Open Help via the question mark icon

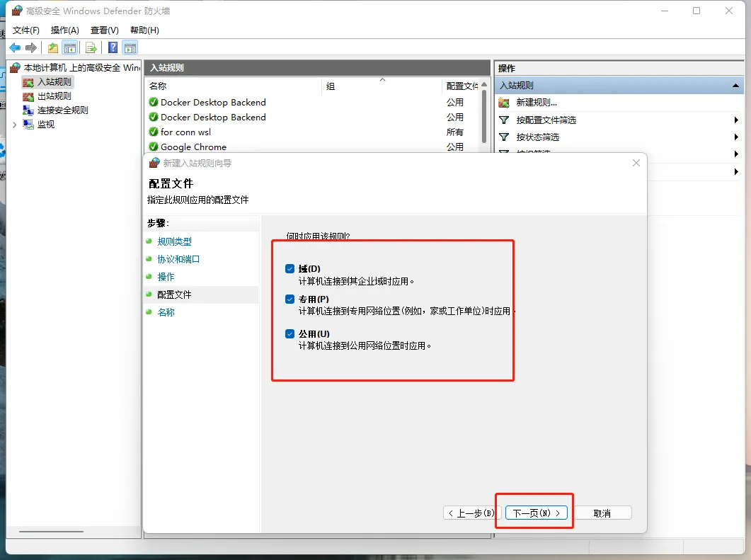113,48
